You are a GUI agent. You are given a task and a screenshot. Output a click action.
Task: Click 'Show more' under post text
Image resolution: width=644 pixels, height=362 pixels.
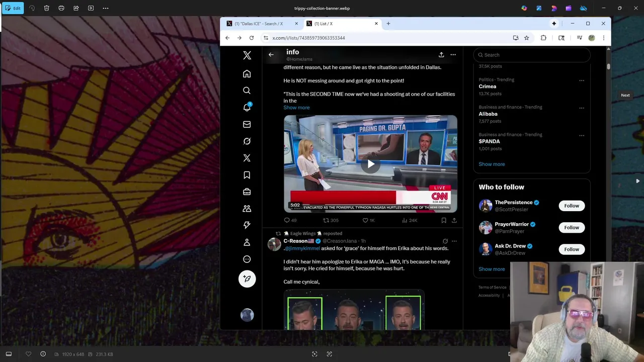(296, 108)
